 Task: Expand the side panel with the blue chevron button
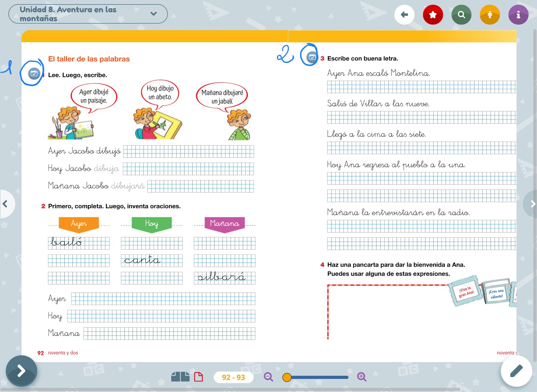21,371
